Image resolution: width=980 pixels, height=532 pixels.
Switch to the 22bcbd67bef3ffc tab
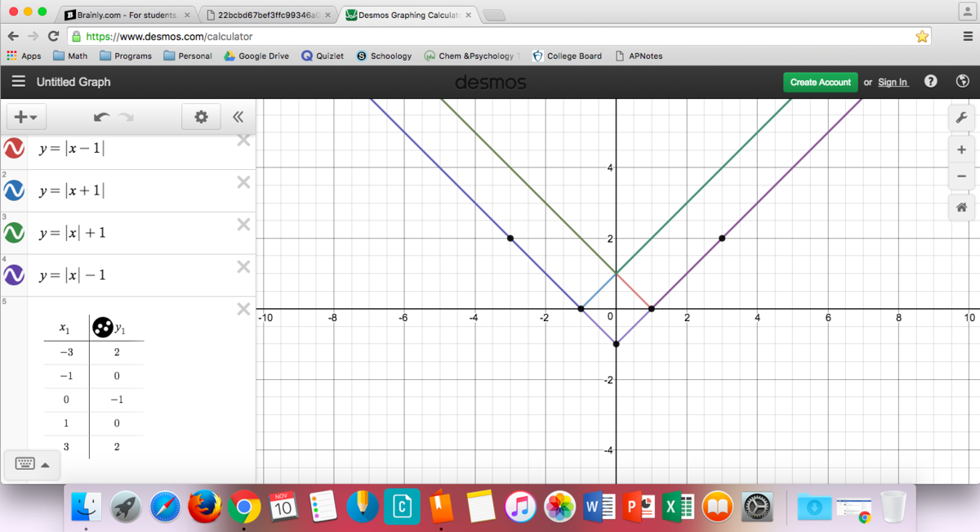coord(268,16)
